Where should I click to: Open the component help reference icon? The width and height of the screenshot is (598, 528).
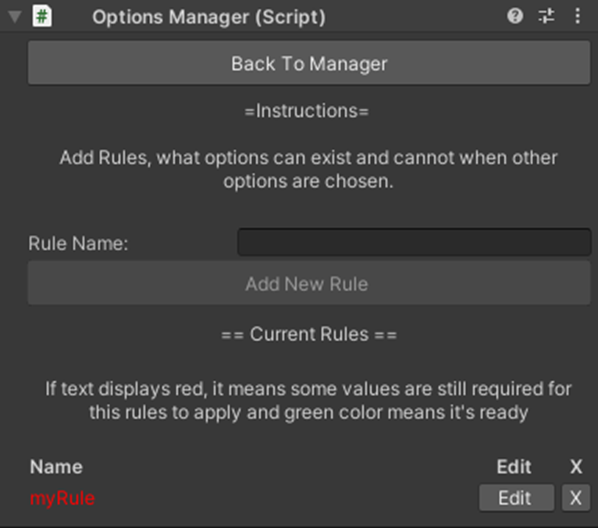pos(515,16)
